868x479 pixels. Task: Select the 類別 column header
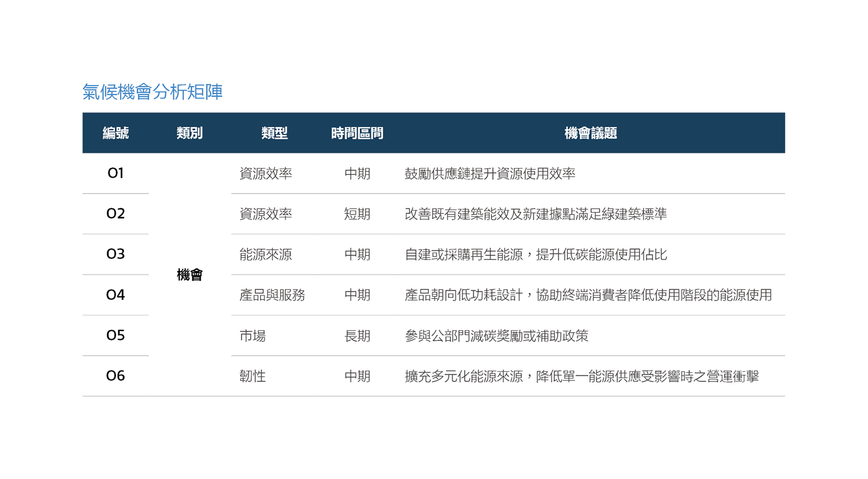[189, 133]
